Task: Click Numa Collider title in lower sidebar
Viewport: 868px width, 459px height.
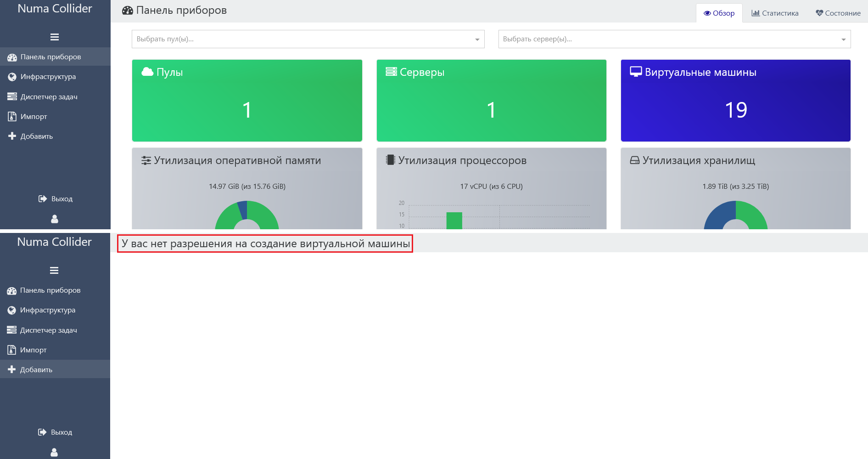Action: [x=54, y=242]
